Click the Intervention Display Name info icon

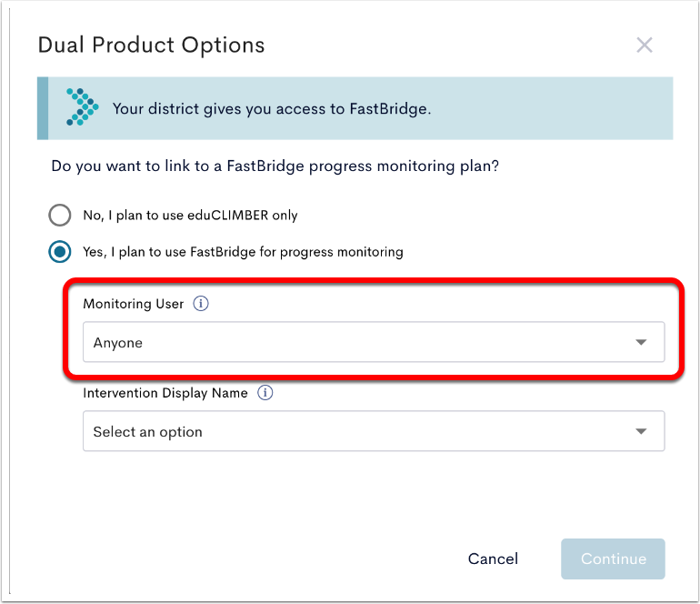point(265,393)
